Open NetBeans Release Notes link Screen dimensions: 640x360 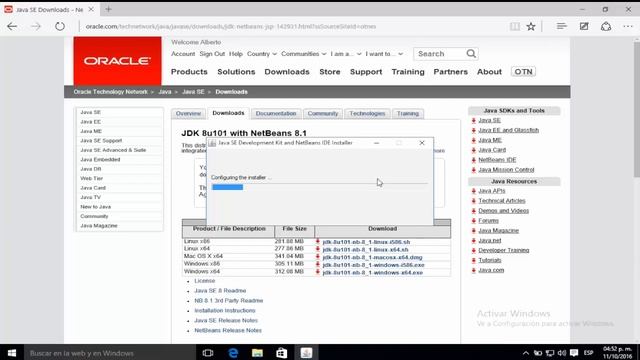coord(228,330)
